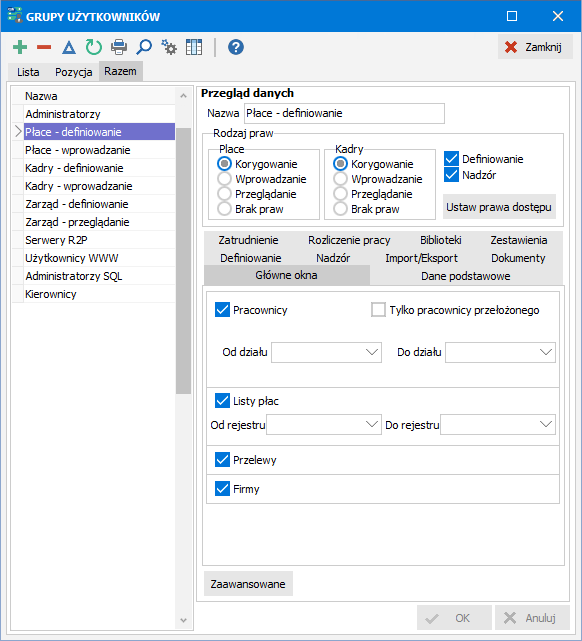
Task: Click the list scroll up arrow
Action: pyautogui.click(x=184, y=96)
